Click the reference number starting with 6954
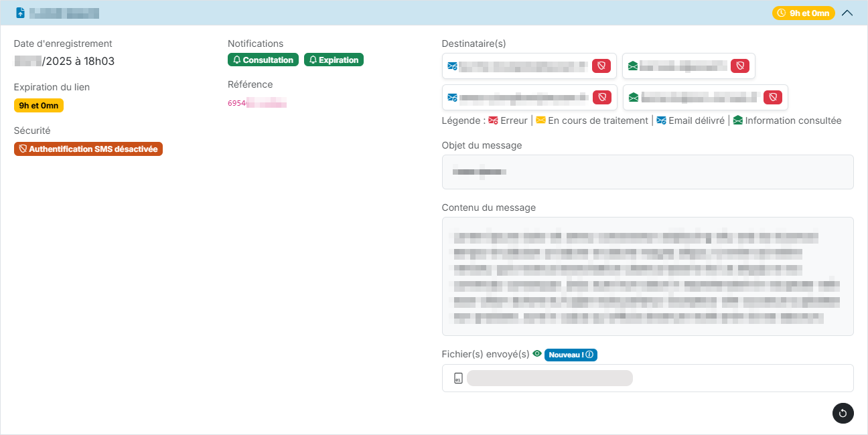The height and width of the screenshot is (435, 868). pyautogui.click(x=257, y=103)
